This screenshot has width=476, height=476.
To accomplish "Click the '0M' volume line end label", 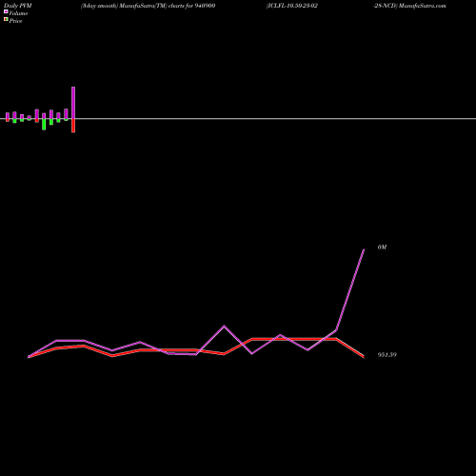I will [382, 248].
